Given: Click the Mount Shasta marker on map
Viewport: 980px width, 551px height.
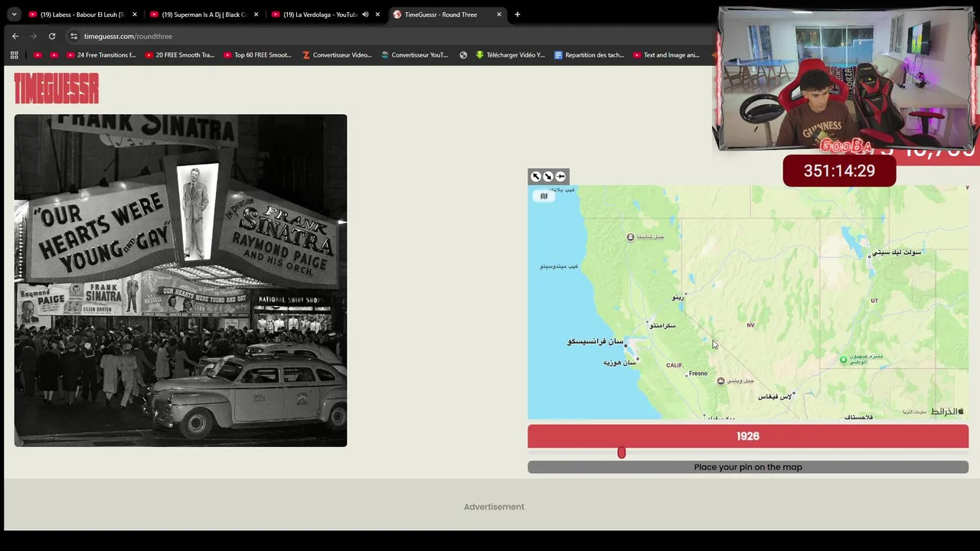Looking at the screenshot, I should [630, 237].
